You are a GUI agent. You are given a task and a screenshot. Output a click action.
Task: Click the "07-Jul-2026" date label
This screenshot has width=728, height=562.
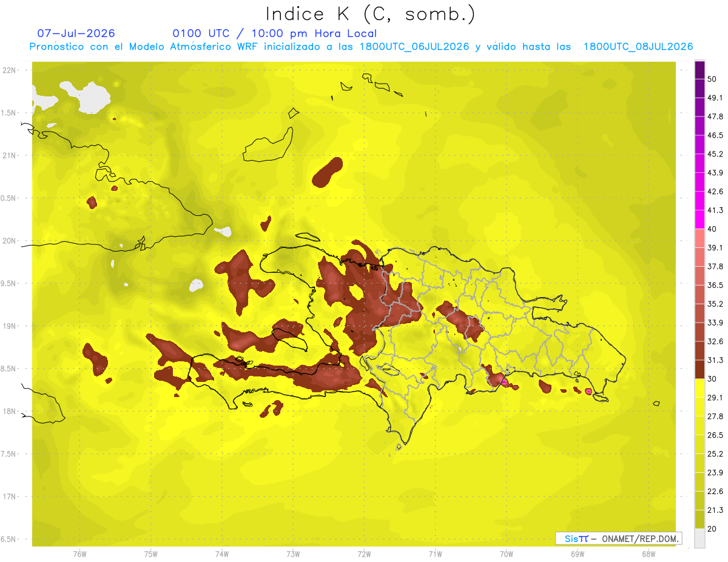tap(76, 33)
